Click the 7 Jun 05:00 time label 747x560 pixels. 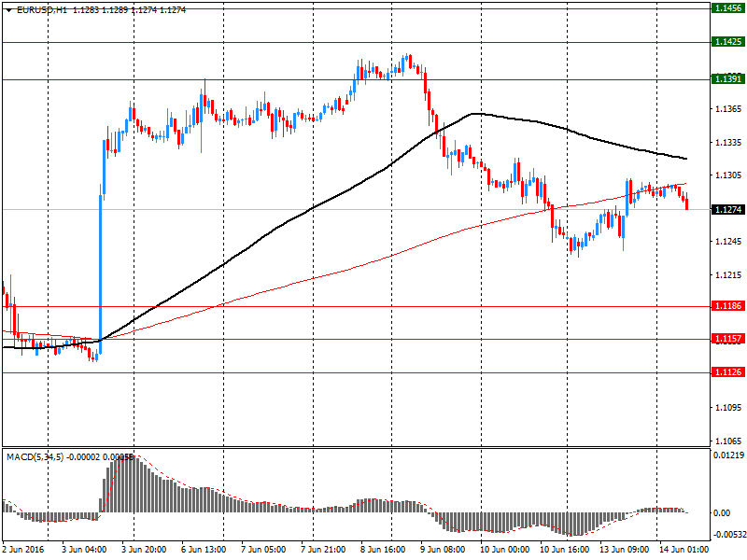click(x=263, y=550)
